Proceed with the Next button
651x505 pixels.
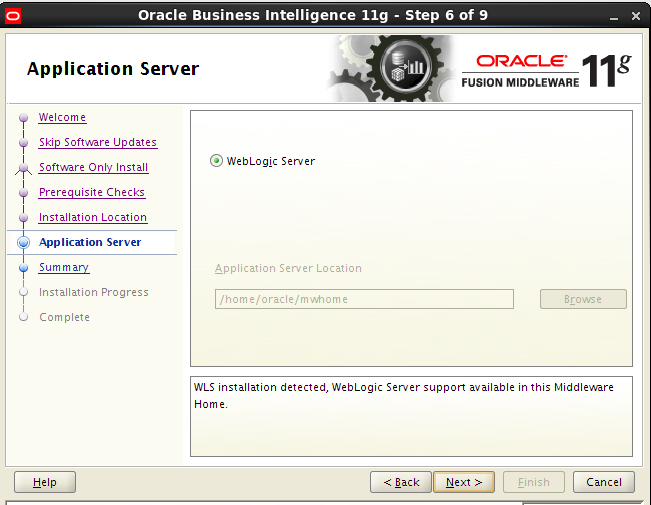[x=464, y=482]
